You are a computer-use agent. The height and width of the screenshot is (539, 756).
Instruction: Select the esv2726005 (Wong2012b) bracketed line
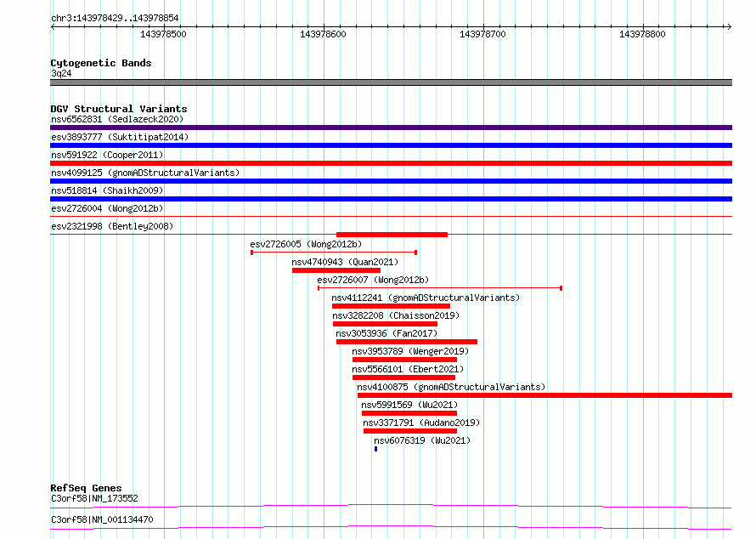(x=334, y=252)
